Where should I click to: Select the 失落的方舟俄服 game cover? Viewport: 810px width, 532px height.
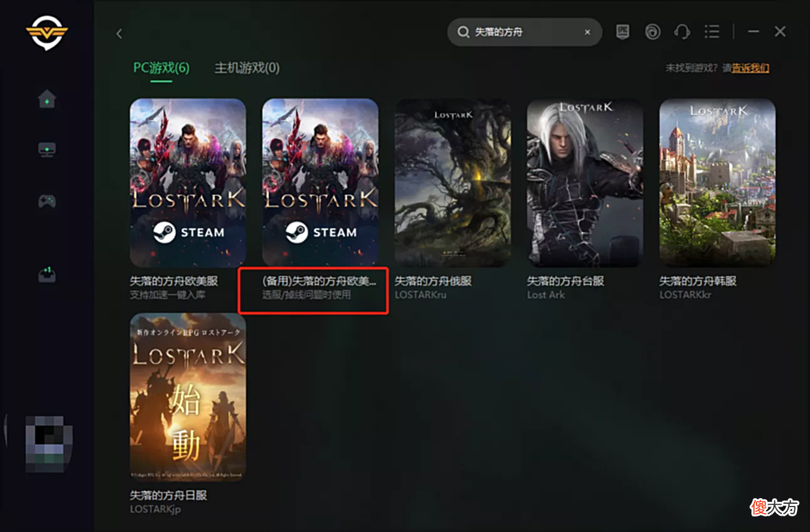pos(453,183)
